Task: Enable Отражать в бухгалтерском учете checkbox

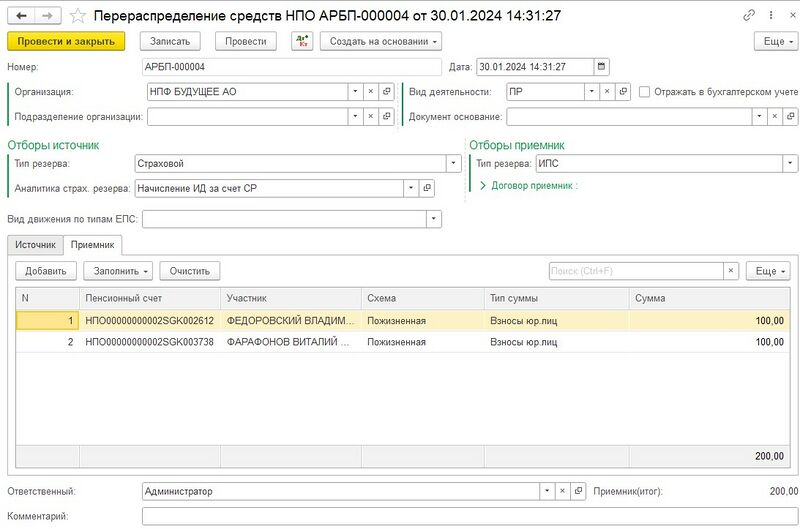Action: coord(645,92)
